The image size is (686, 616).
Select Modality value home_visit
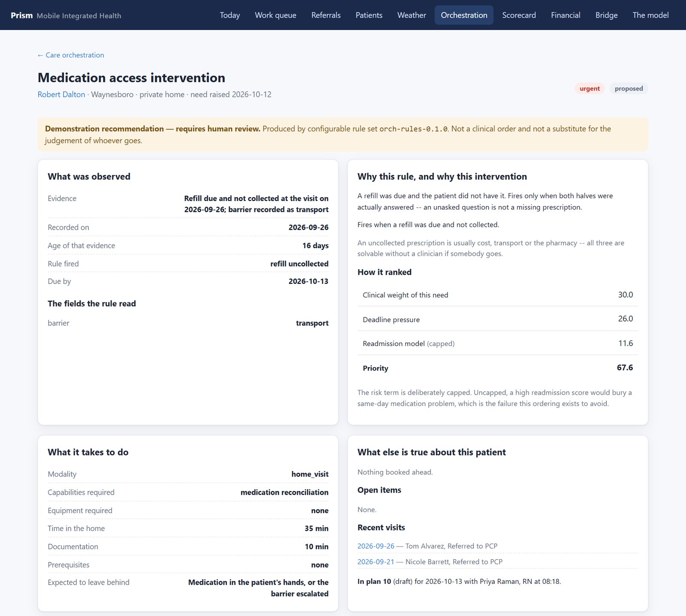[310, 474]
